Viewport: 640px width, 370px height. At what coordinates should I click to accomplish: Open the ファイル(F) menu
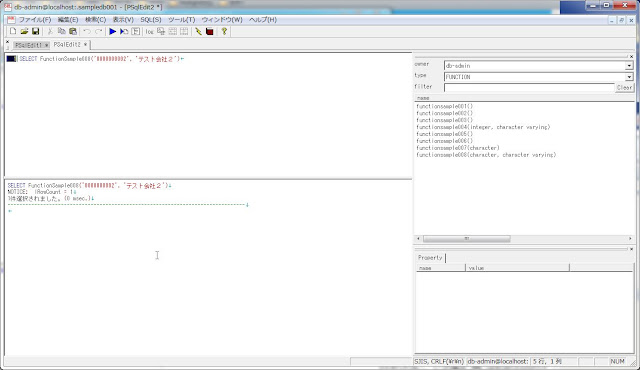click(x=35, y=20)
